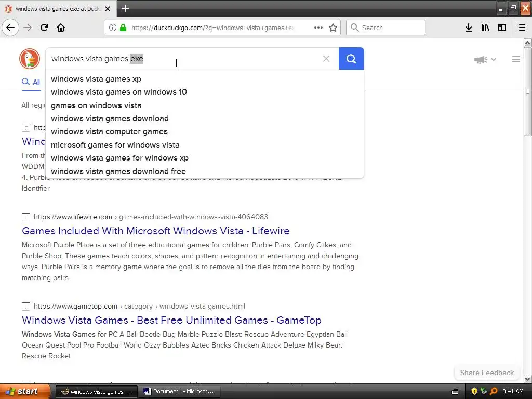The height and width of the screenshot is (399, 532).
Task: Click the Firefox Search box
Action: coord(385,28)
